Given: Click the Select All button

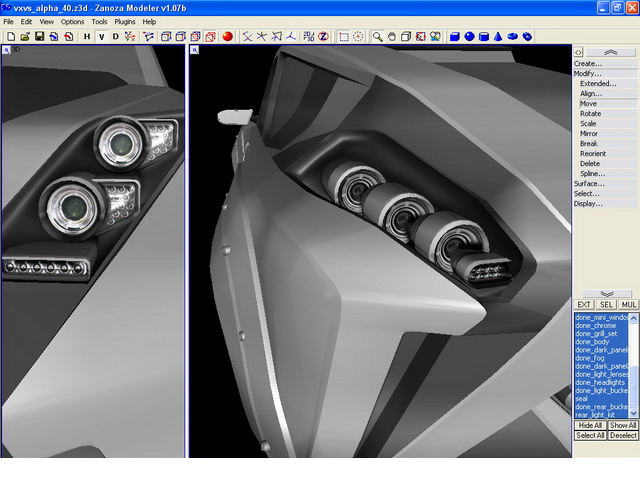Looking at the screenshot, I should point(590,435).
